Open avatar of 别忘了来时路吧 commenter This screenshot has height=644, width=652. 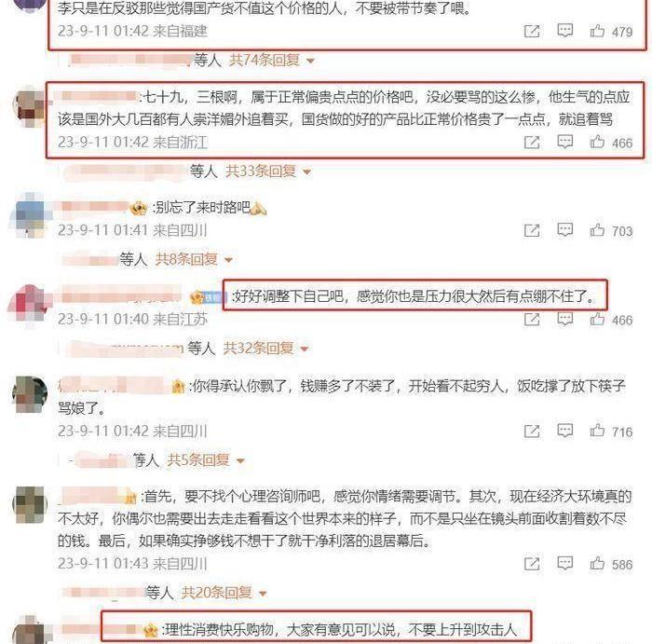(x=29, y=216)
